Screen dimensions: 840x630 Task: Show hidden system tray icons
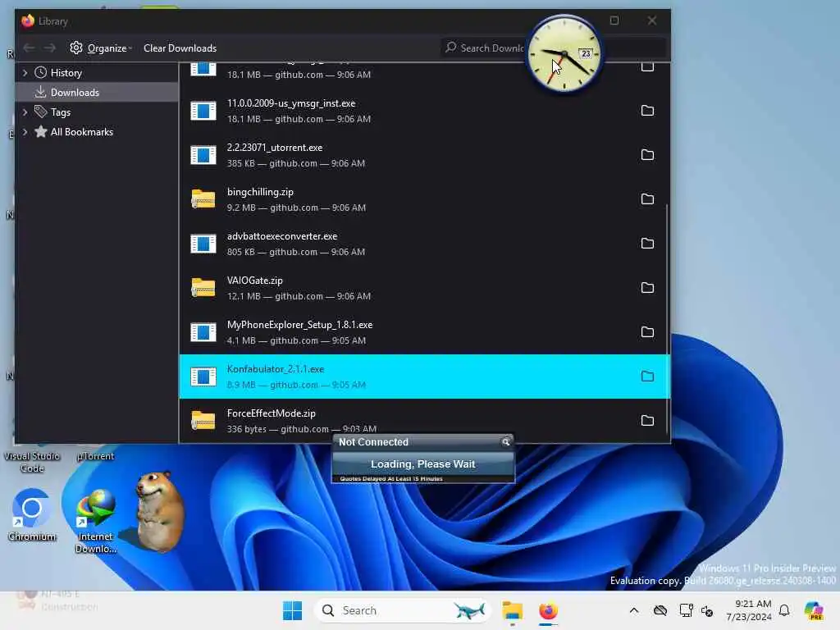634,610
